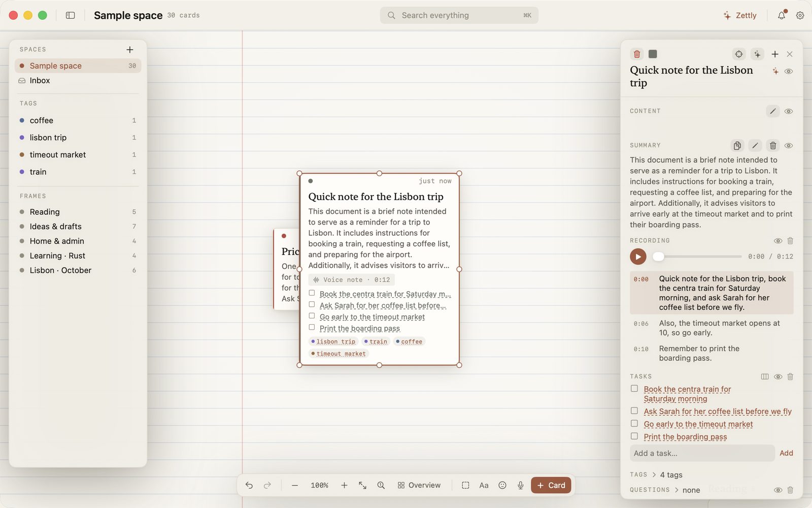Expand the QUESTIONS none section
This screenshot has height=508, width=812.
(x=665, y=490)
